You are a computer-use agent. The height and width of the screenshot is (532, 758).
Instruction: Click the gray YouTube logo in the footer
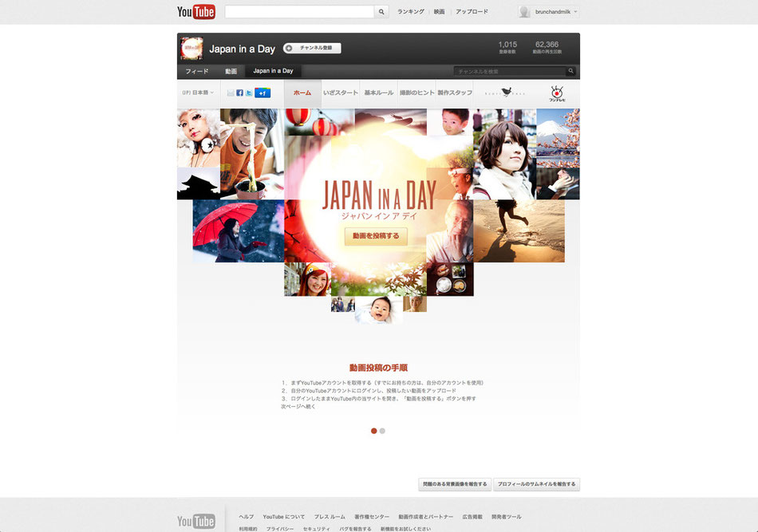click(x=195, y=521)
